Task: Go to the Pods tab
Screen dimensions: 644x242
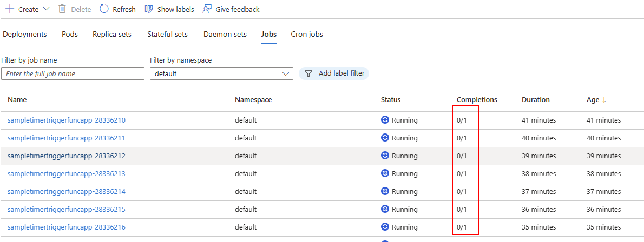Action: point(70,35)
